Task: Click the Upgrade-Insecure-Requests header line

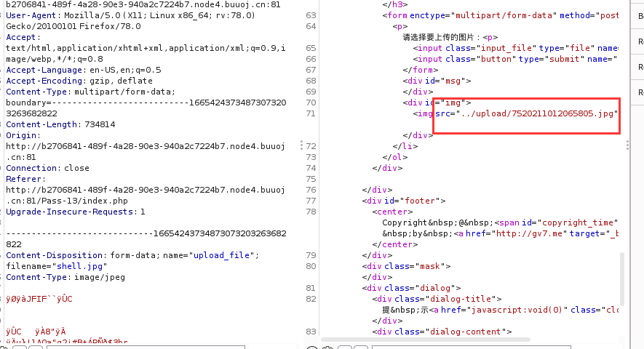Action: (x=76, y=212)
